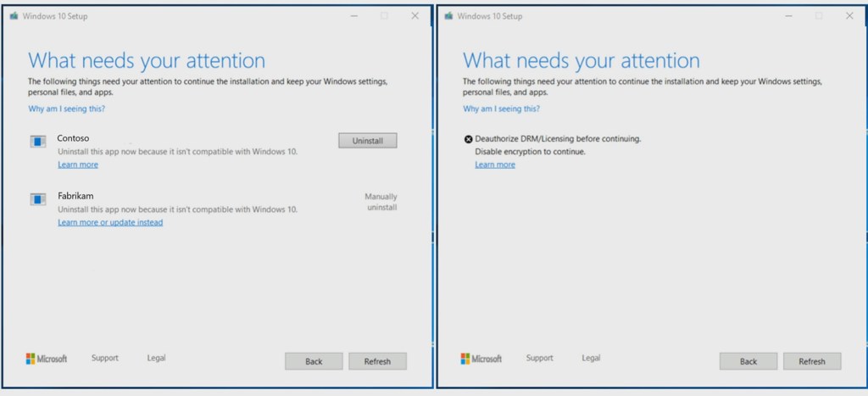
Task: Click Disable encryption to continue text
Action: (x=531, y=151)
